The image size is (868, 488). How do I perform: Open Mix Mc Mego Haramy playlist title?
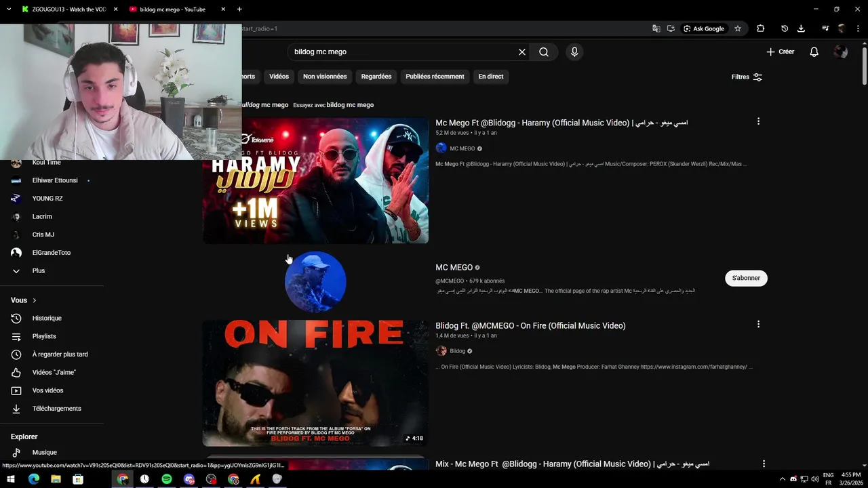click(x=572, y=464)
